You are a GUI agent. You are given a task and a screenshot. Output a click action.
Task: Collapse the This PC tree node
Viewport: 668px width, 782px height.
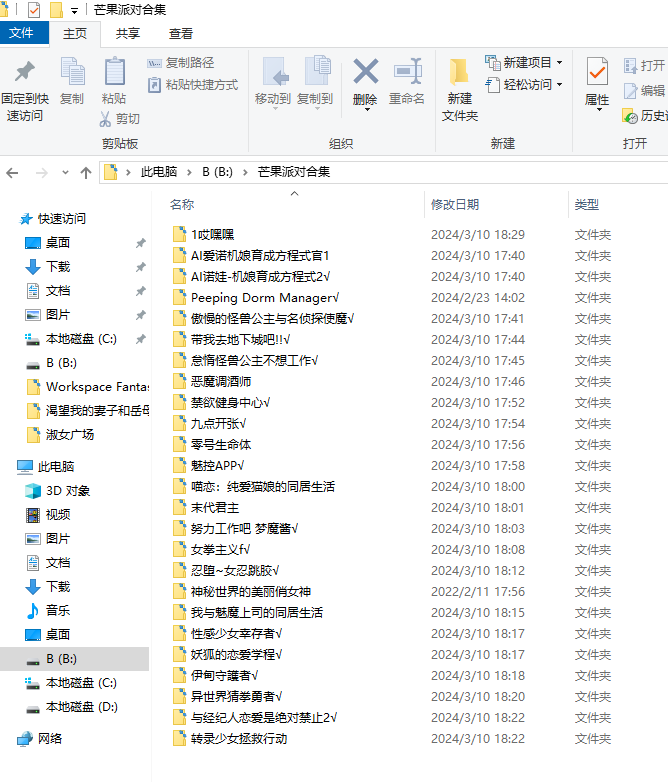pyautogui.click(x=10, y=467)
